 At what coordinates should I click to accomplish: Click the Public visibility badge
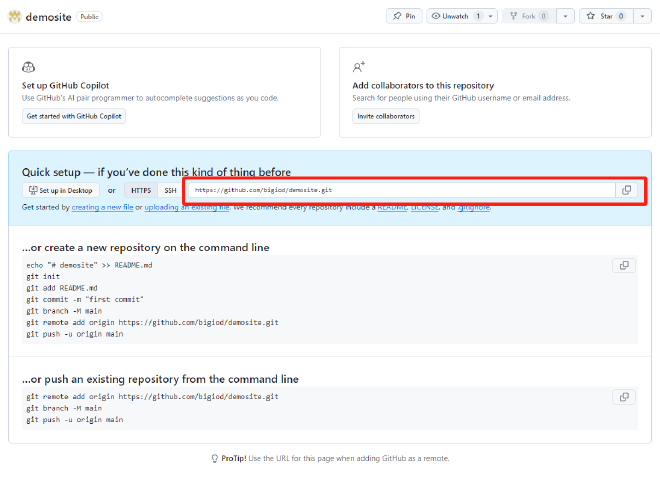[x=89, y=16]
